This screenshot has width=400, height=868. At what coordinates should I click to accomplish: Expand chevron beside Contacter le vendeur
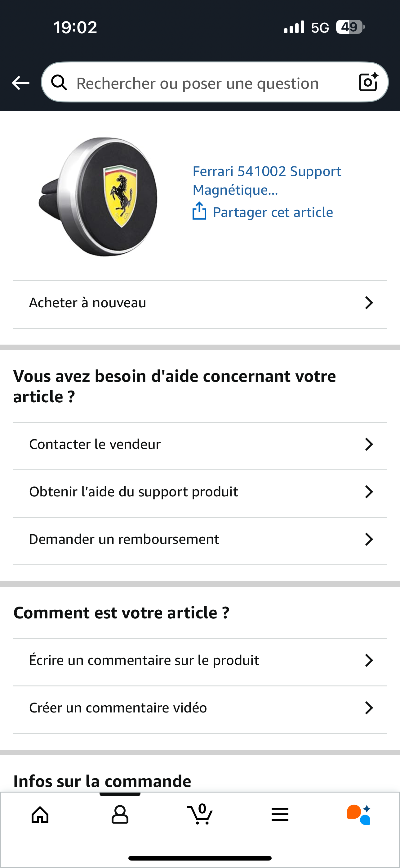369,445
